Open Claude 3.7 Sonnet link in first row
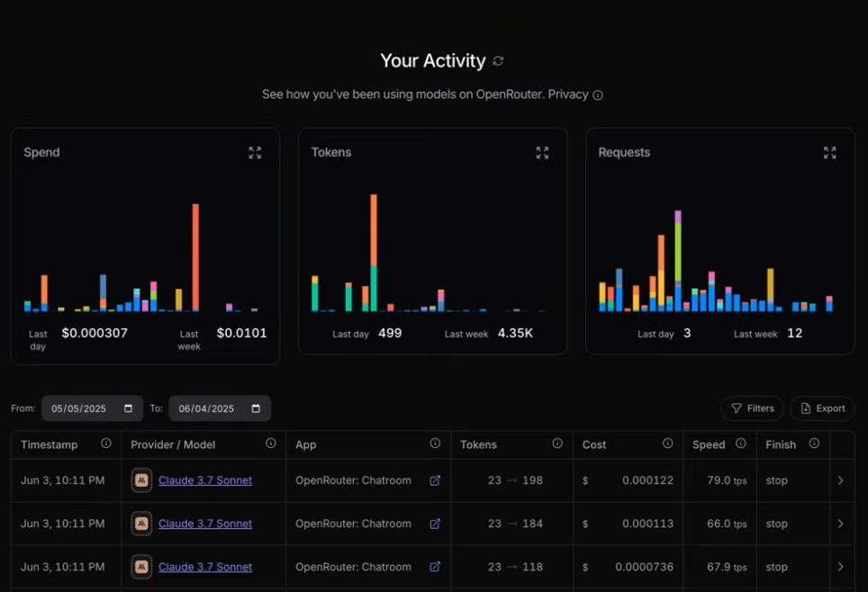The image size is (868, 592). click(204, 480)
